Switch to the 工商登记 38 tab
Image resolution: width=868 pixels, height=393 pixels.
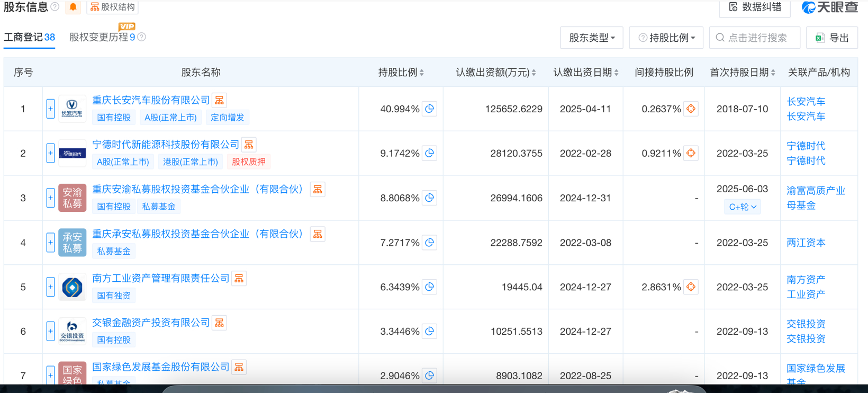(x=29, y=38)
